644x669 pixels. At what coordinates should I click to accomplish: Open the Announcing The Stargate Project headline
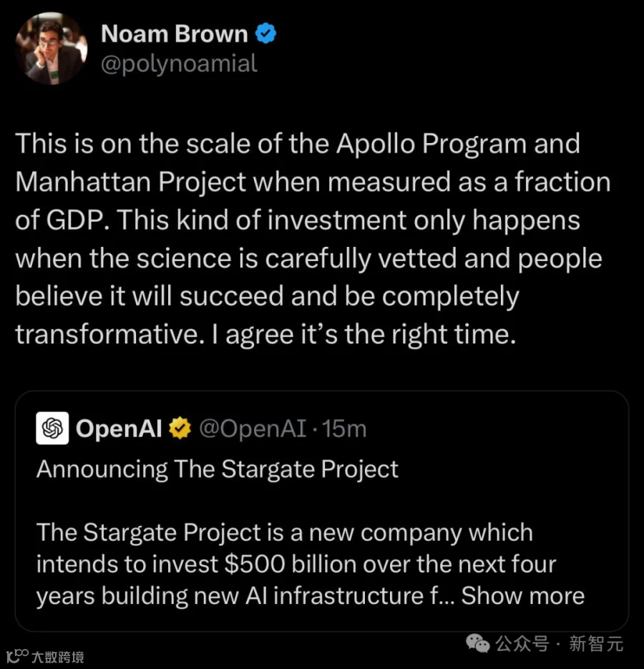[x=218, y=469]
